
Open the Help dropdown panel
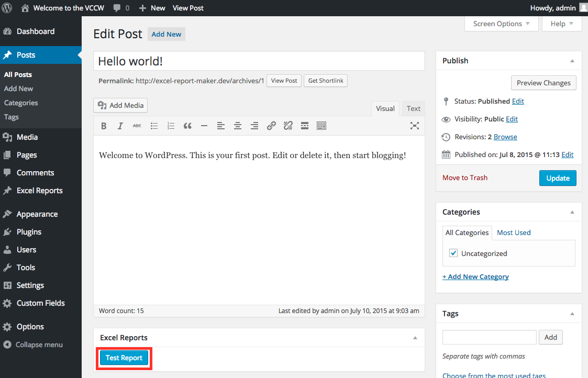click(x=562, y=24)
